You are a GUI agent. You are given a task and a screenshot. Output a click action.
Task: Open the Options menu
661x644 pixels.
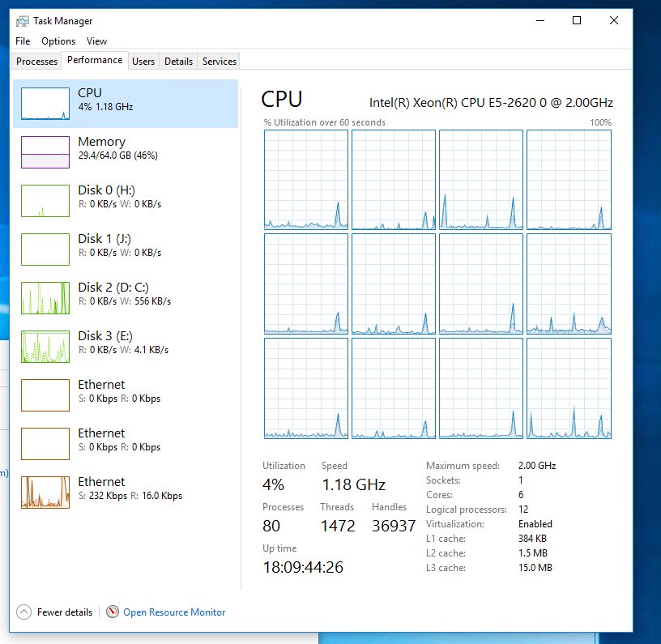tap(58, 41)
